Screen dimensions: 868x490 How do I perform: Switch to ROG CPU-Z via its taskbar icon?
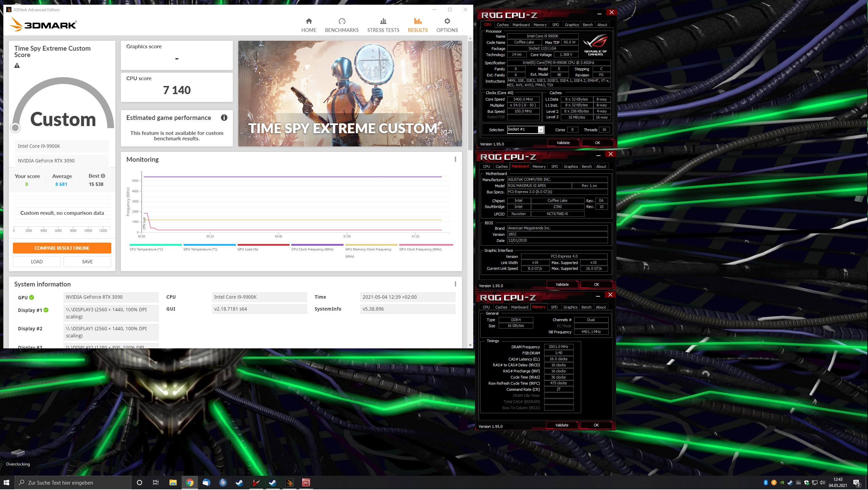pyautogui.click(x=306, y=483)
